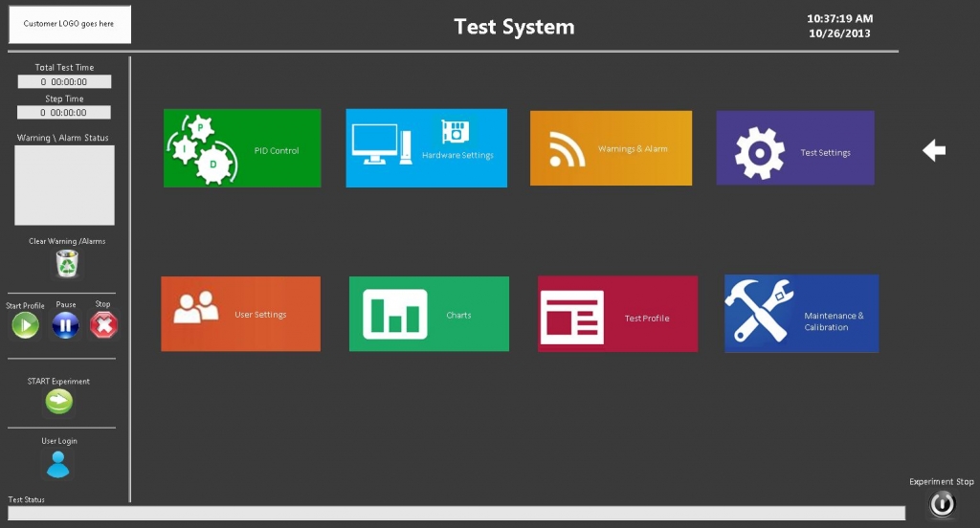Open the Maintenance & Calibration tile
Screen dimensions: 980x528
point(801,314)
